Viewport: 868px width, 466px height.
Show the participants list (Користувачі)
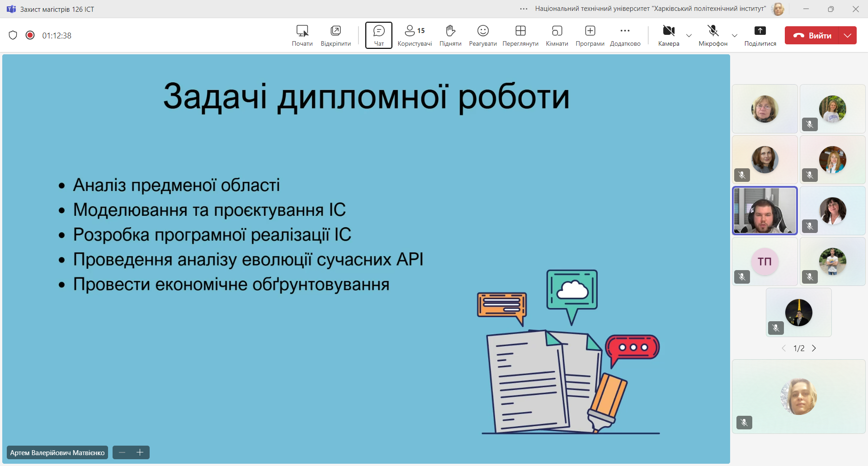tap(415, 35)
